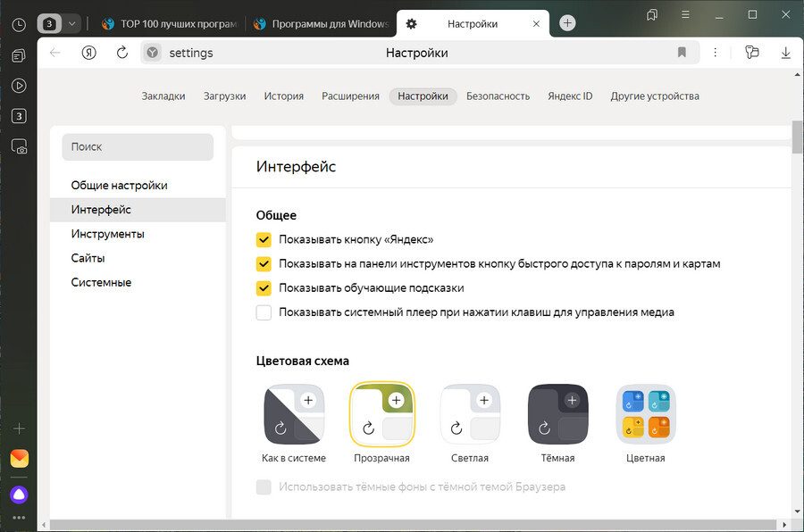Enable the system player for media keys checkbox
Viewport: 804px width, 532px height.
pos(264,312)
